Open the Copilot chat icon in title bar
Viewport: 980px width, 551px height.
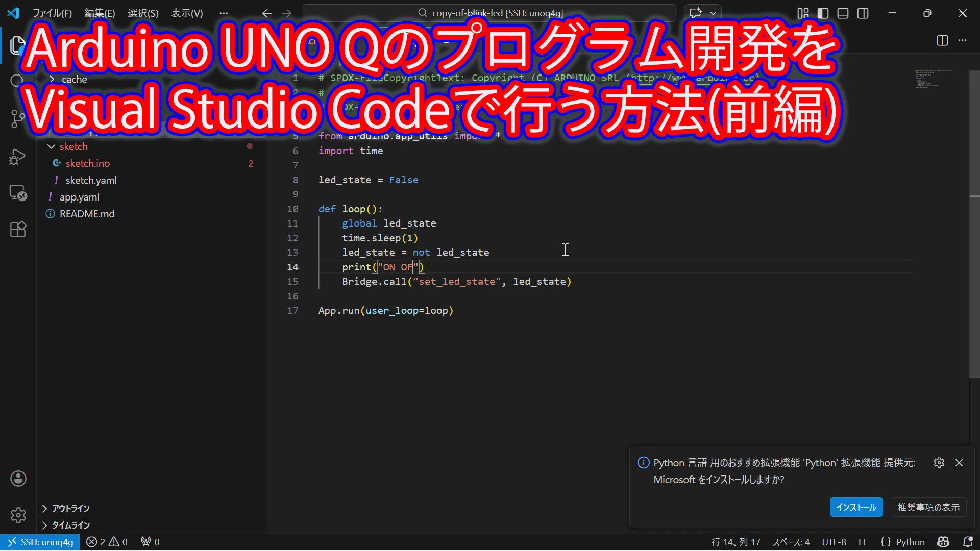pos(696,13)
